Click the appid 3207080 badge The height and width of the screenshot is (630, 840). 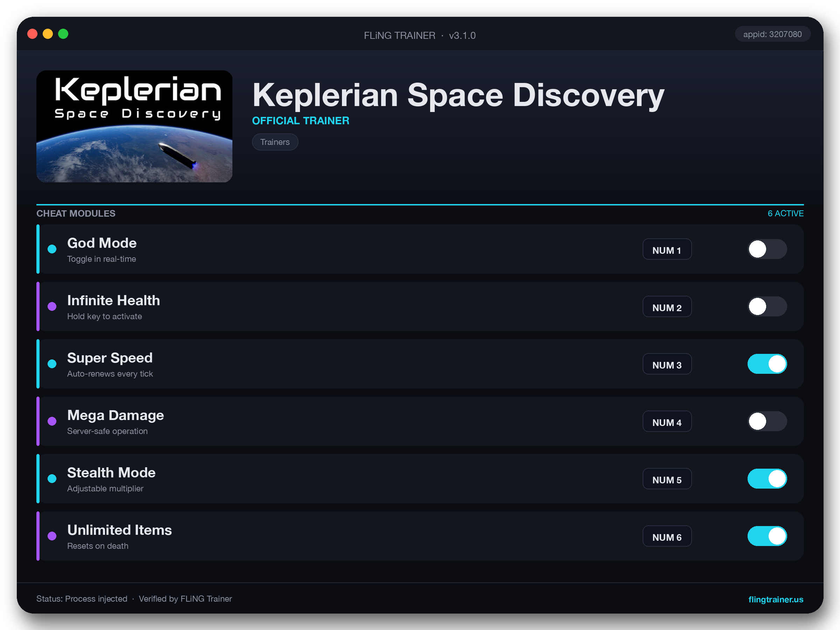click(772, 34)
